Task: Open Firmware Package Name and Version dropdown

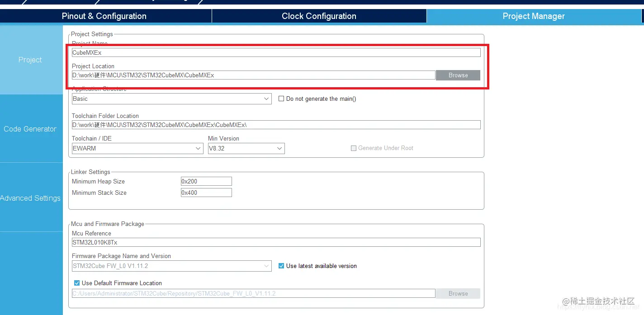Action: pyautogui.click(x=172, y=266)
